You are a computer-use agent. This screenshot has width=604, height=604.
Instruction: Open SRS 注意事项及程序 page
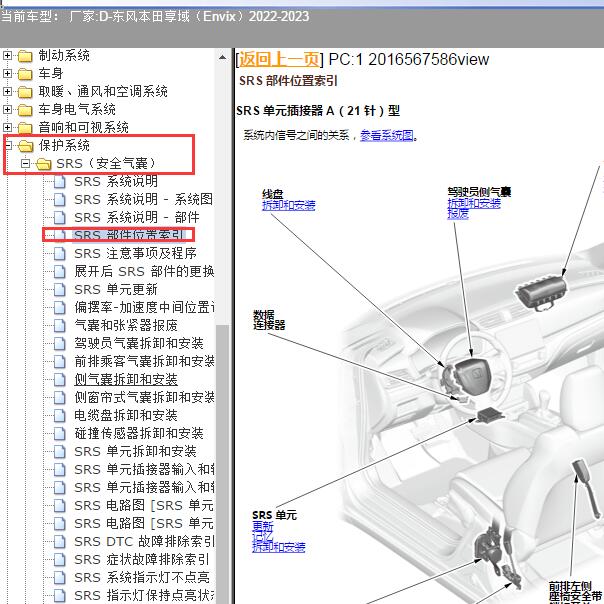pos(135,253)
